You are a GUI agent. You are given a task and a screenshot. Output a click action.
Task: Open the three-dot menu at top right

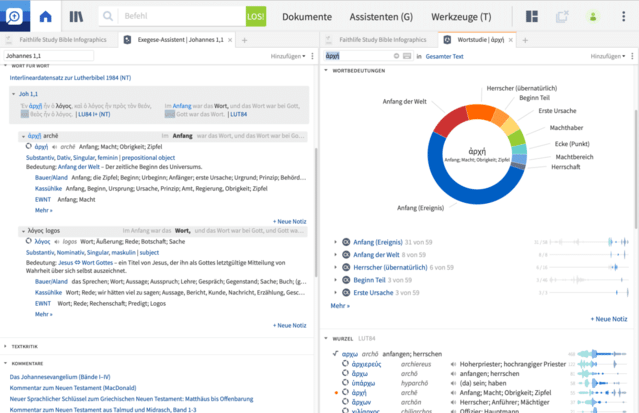point(622,17)
